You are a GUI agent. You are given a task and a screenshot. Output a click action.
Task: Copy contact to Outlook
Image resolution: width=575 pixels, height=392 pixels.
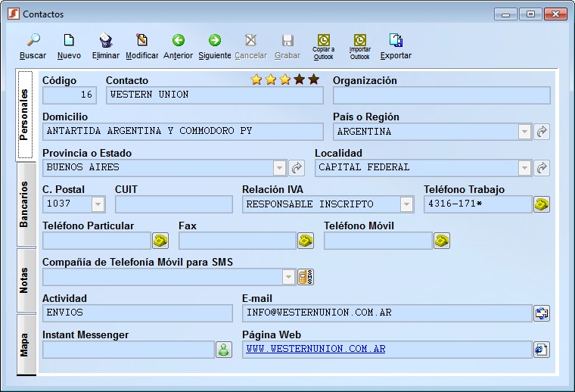(x=324, y=47)
